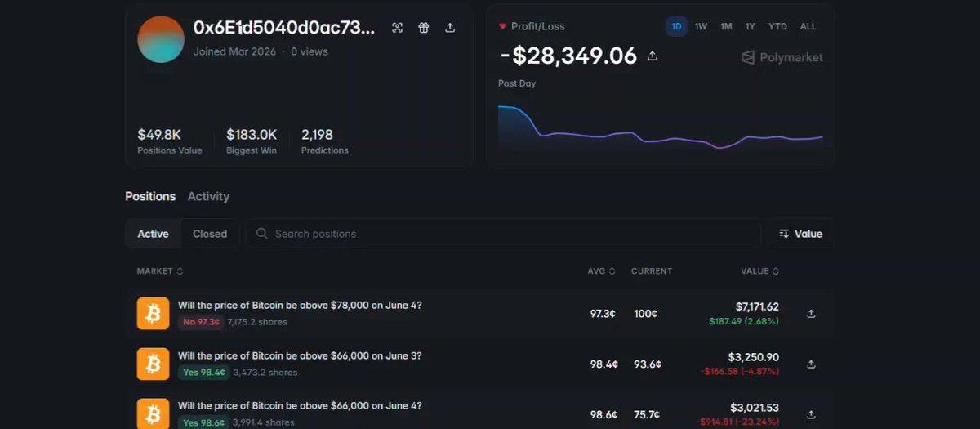Image resolution: width=980 pixels, height=429 pixels.
Task: Click the Bitcoin icon for $66,000 June 4 market
Action: click(153, 413)
